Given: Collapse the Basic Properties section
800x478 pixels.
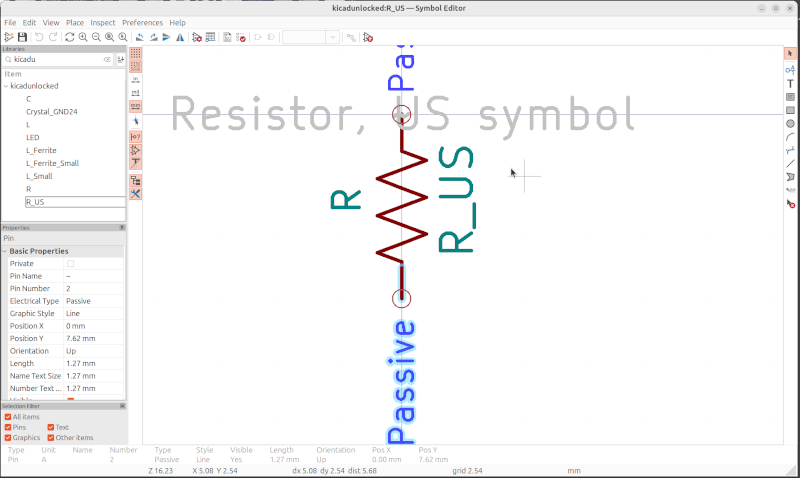Looking at the screenshot, I should pyautogui.click(x=6, y=251).
